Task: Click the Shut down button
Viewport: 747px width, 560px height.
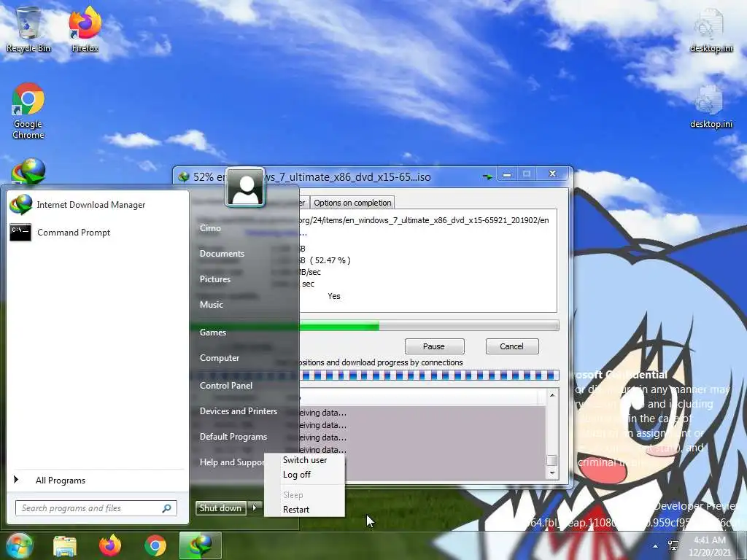Action: pos(220,508)
